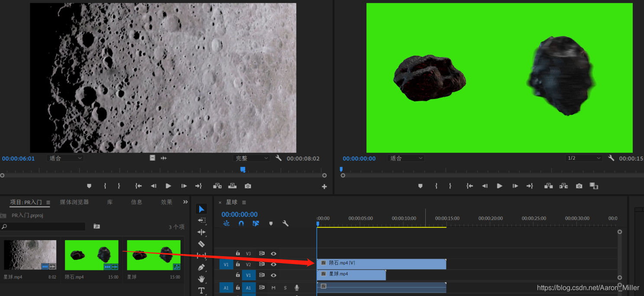Select the Pen tool

point(201,267)
